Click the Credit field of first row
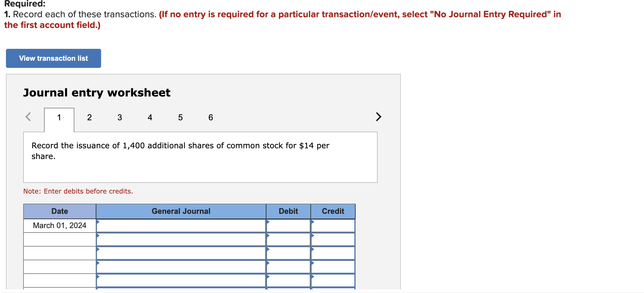The width and height of the screenshot is (644, 293). point(333,225)
